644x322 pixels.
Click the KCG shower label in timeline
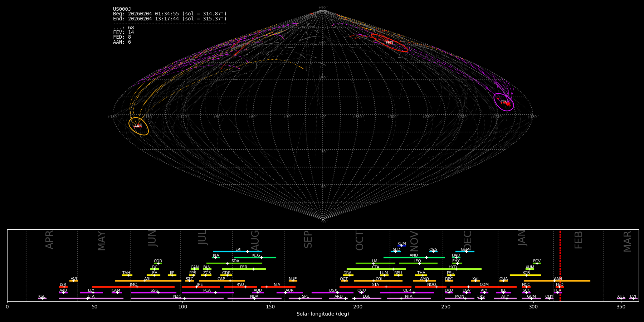click(x=256, y=255)
